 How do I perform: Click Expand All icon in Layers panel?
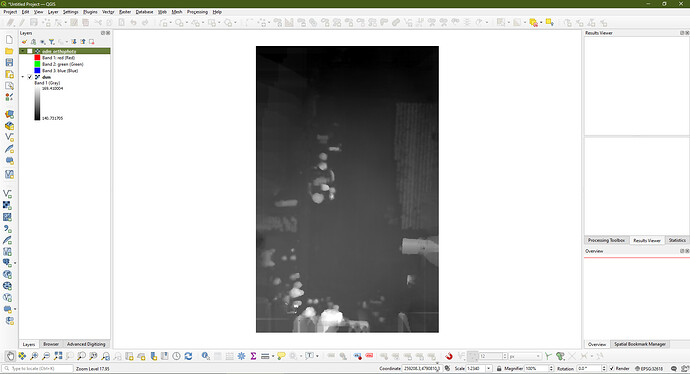pos(73,42)
